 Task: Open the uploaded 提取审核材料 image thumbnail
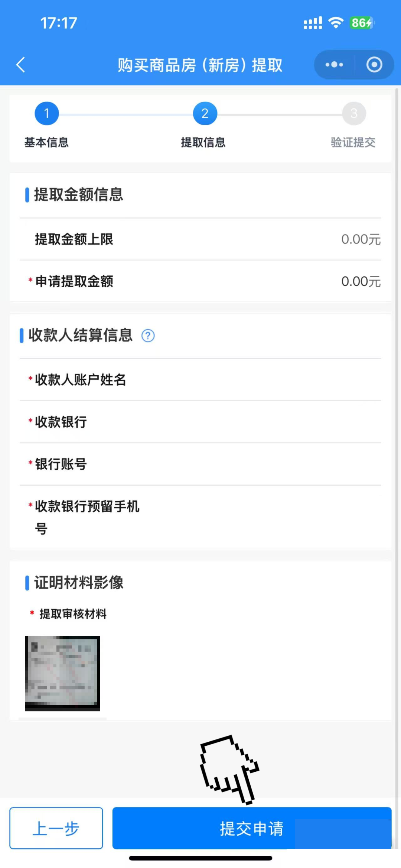(62, 673)
